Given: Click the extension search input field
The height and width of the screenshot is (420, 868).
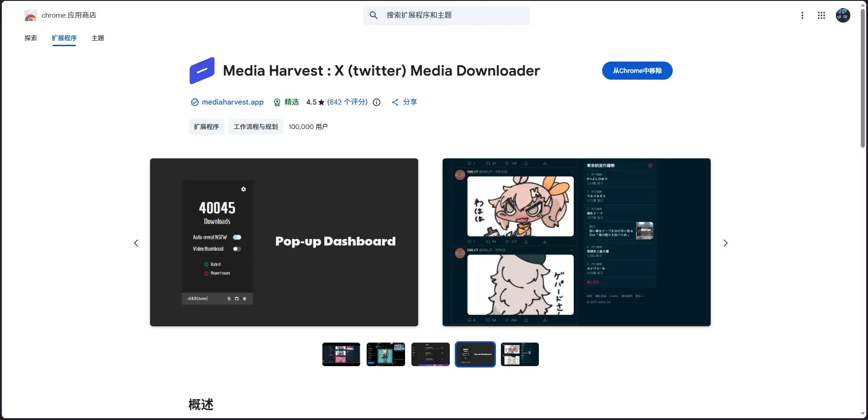Looking at the screenshot, I should click(x=447, y=15).
